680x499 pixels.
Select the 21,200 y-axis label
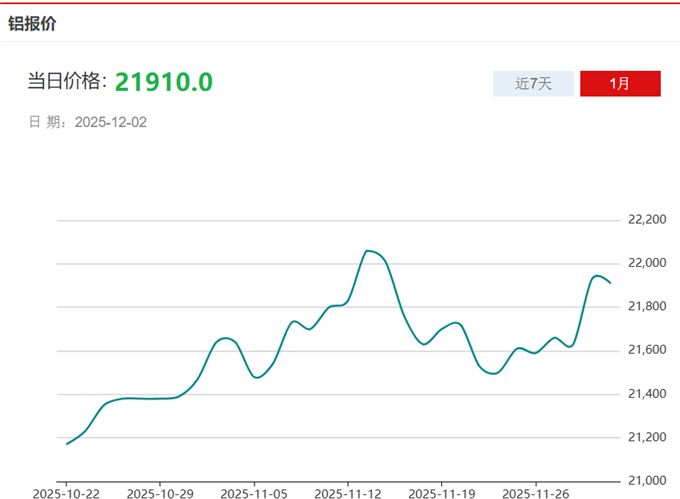coord(646,437)
